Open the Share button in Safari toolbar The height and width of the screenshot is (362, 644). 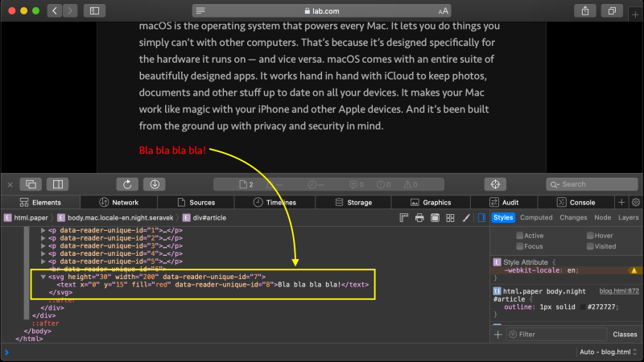585,10
